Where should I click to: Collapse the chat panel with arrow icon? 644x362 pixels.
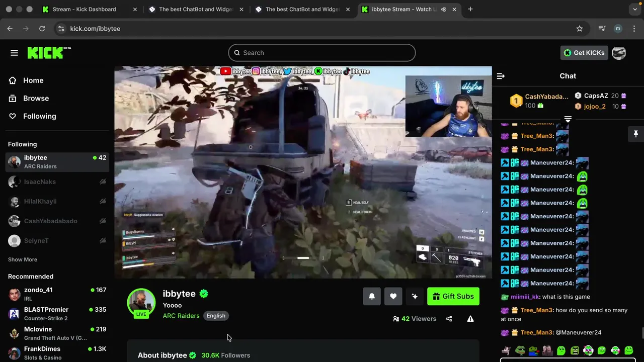501,76
